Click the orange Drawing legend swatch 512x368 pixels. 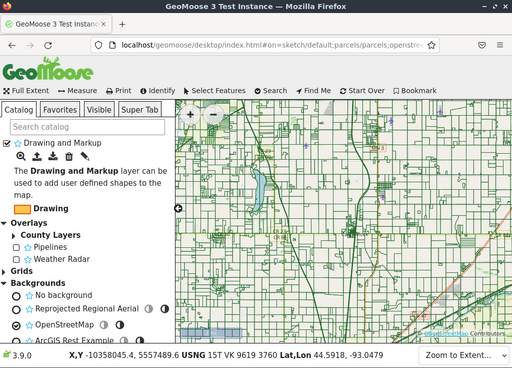(22, 209)
